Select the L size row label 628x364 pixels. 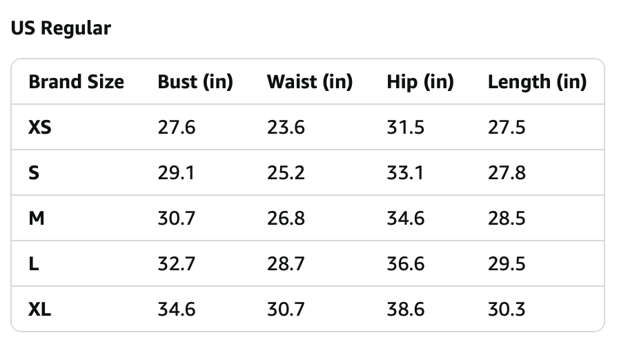point(33,264)
